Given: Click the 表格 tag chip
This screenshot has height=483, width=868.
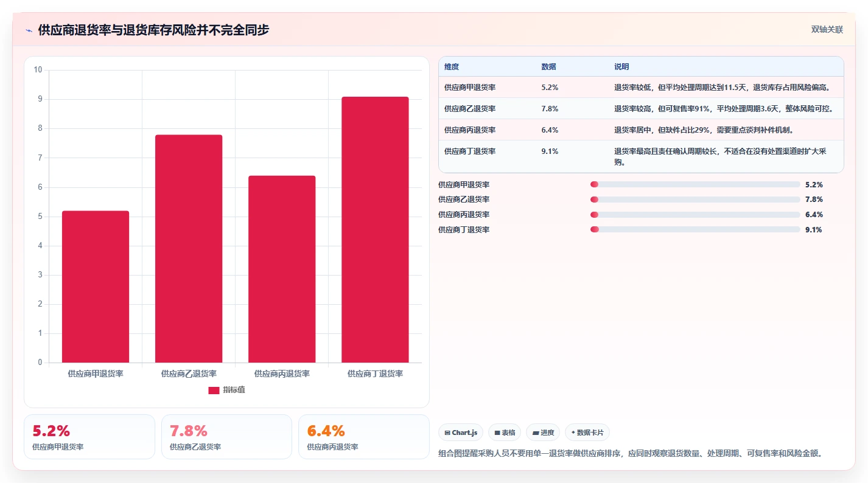Looking at the screenshot, I should click(x=505, y=433).
